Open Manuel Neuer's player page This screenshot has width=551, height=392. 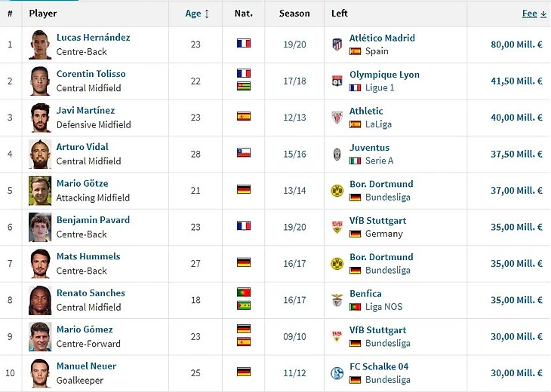tap(86, 366)
